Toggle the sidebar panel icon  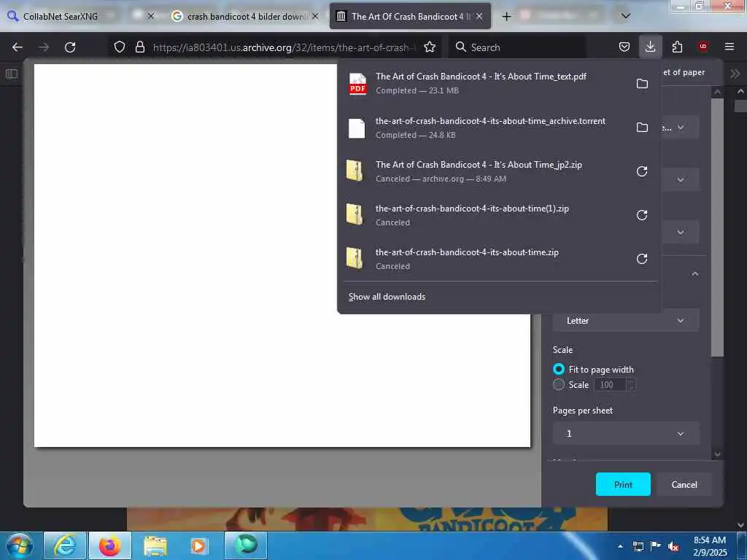point(12,74)
